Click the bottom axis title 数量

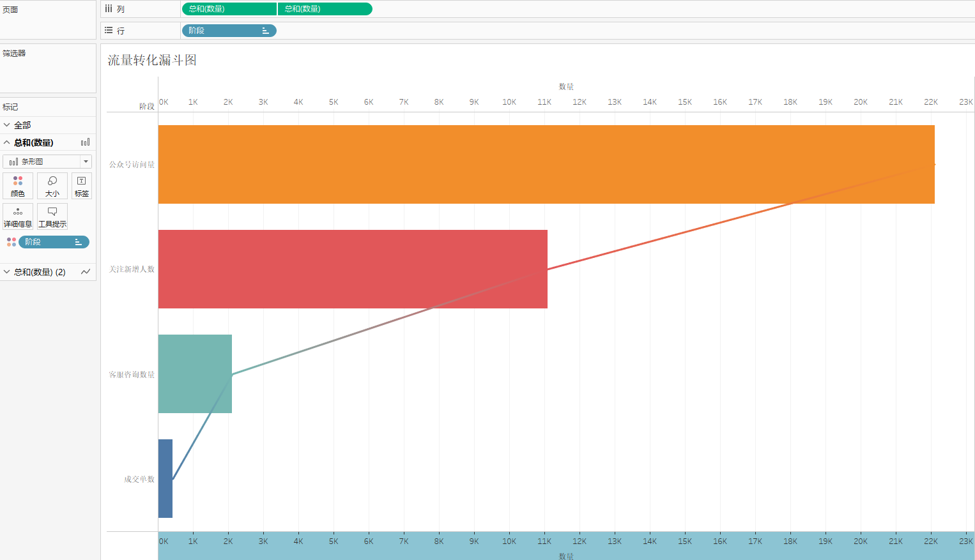[566, 556]
